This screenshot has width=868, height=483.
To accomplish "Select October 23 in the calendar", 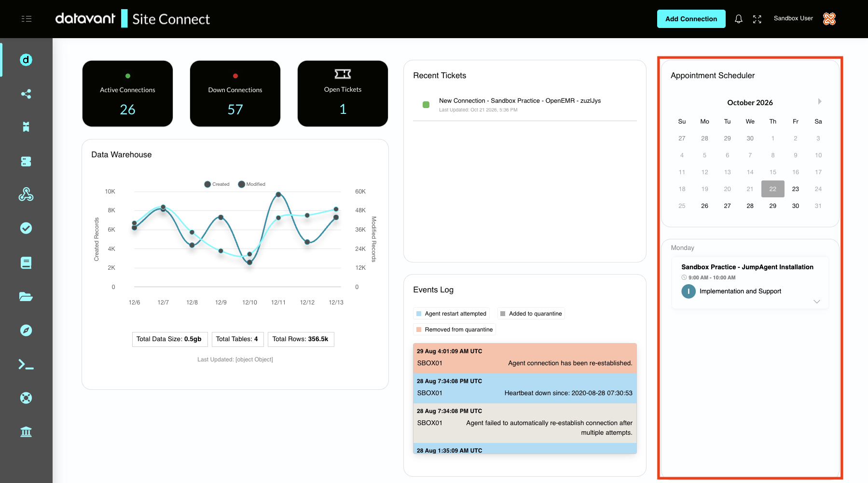I will pyautogui.click(x=795, y=189).
